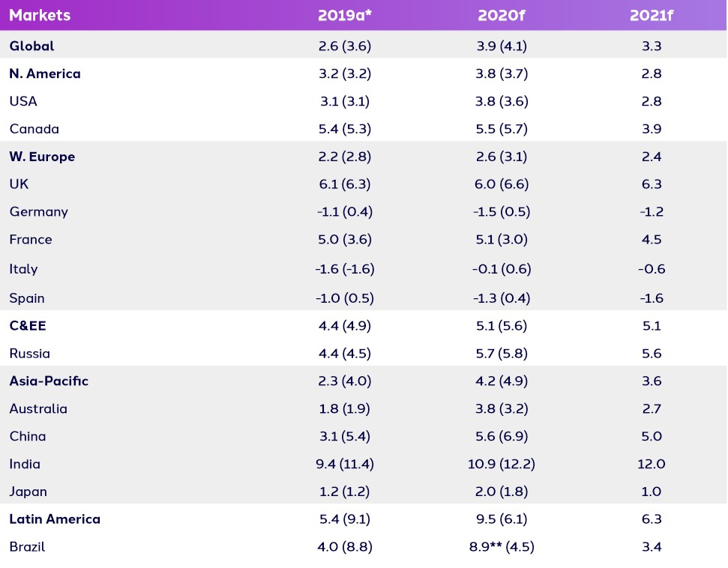The height and width of the screenshot is (568, 728).
Task: Select India's 2020f value 10.9 (12.2)
Action: coord(502,464)
